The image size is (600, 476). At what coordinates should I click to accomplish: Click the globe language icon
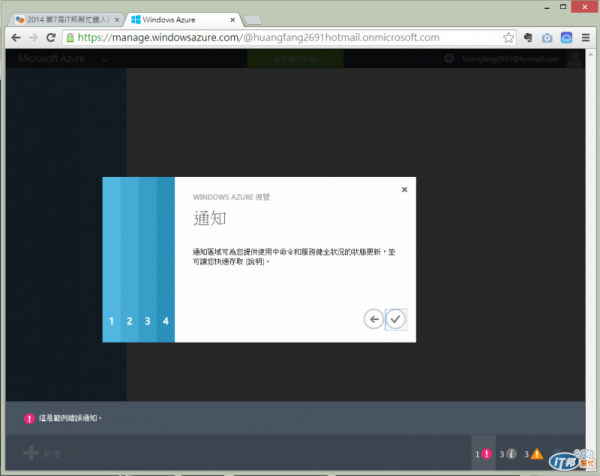click(x=449, y=59)
